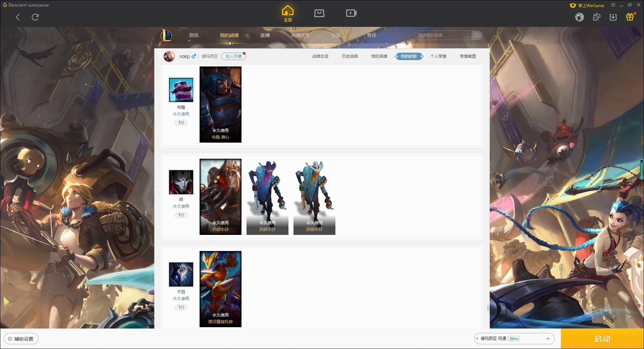The width and height of the screenshot is (644, 349).
Task: Click the 1/3 skin count badge
Action: 181,307
